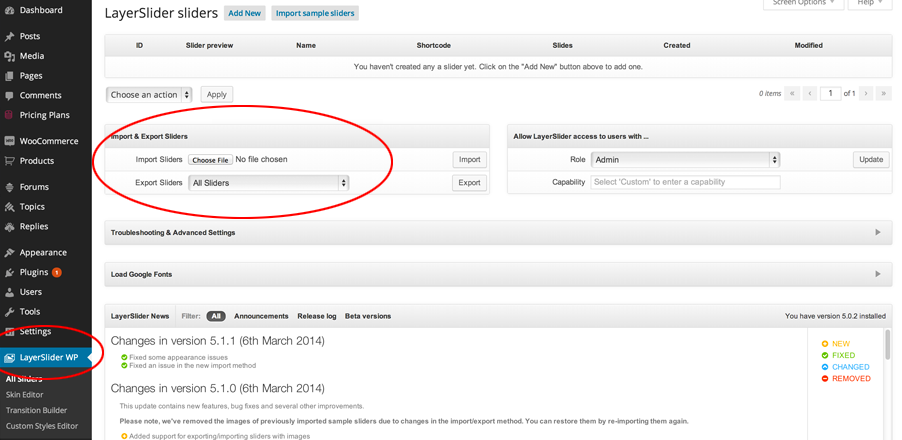Image resolution: width=902 pixels, height=440 pixels.
Task: Click the Apply button
Action: [x=217, y=95]
